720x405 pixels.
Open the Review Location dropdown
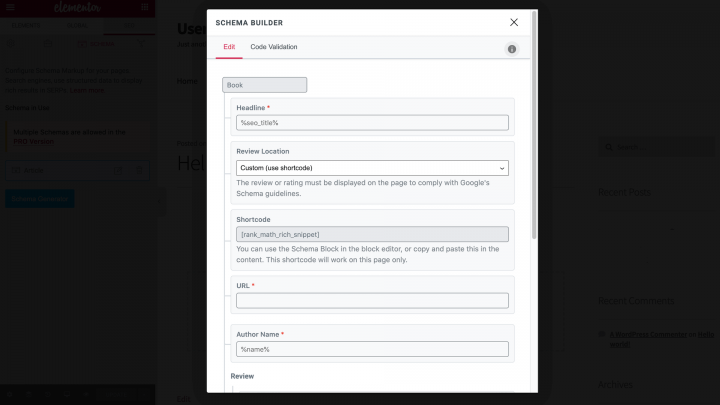point(372,168)
